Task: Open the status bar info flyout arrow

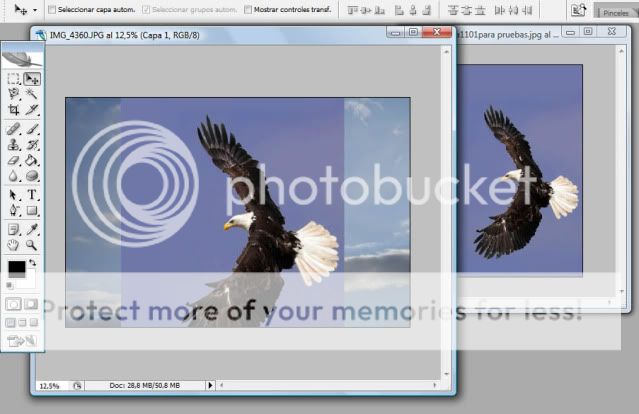Action: 210,385
